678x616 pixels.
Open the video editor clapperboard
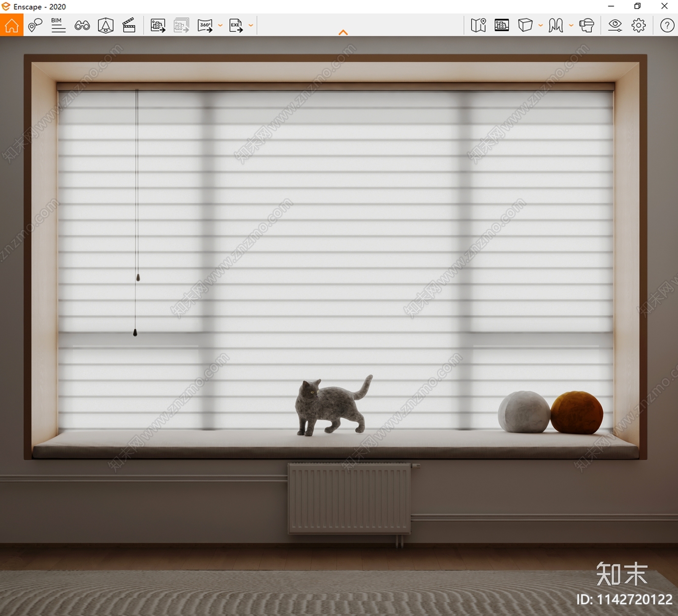click(x=129, y=25)
